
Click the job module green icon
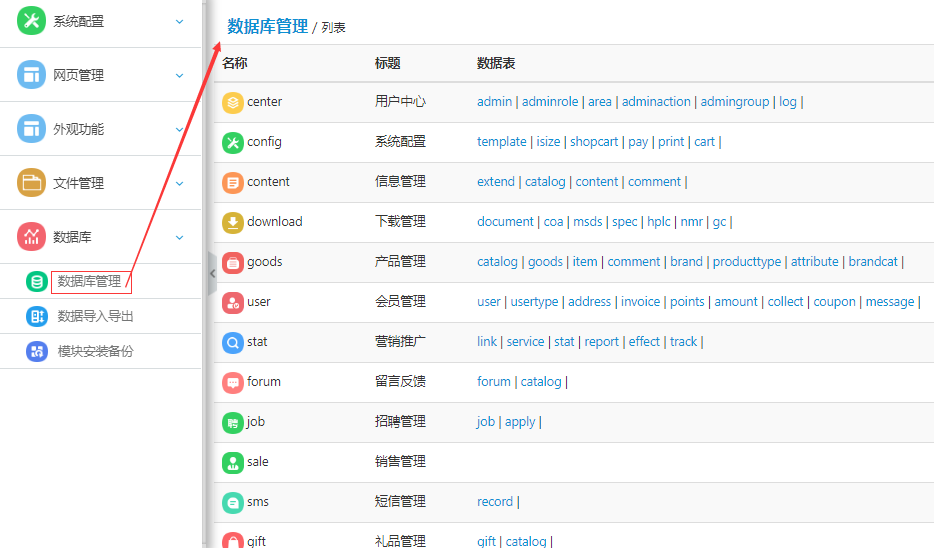coord(233,422)
